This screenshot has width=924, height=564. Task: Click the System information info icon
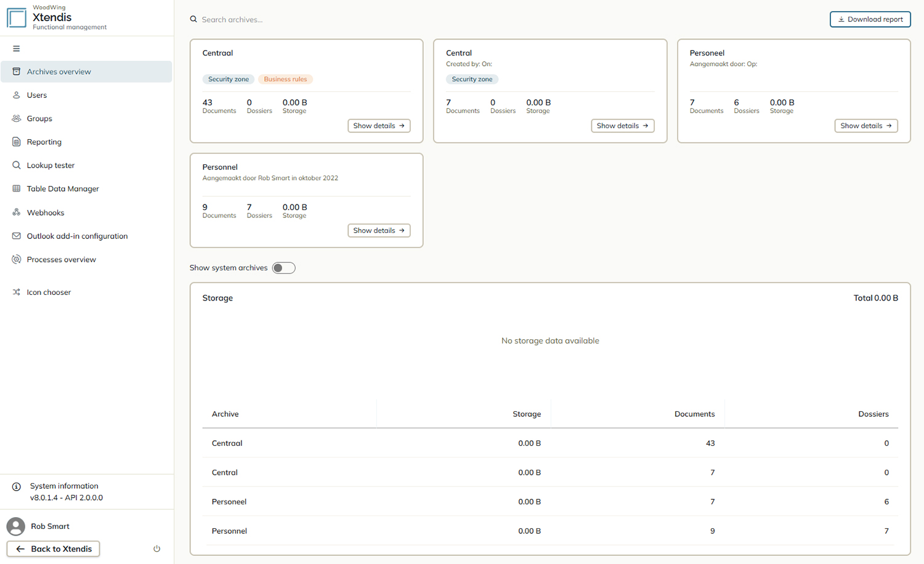click(x=17, y=486)
